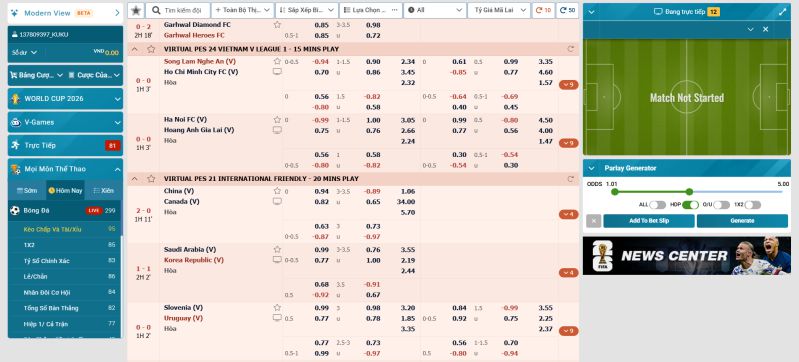This screenshot has width=799, height=362.
Task: Open live TV icon for Canada (V) match
Action: coord(277,201)
